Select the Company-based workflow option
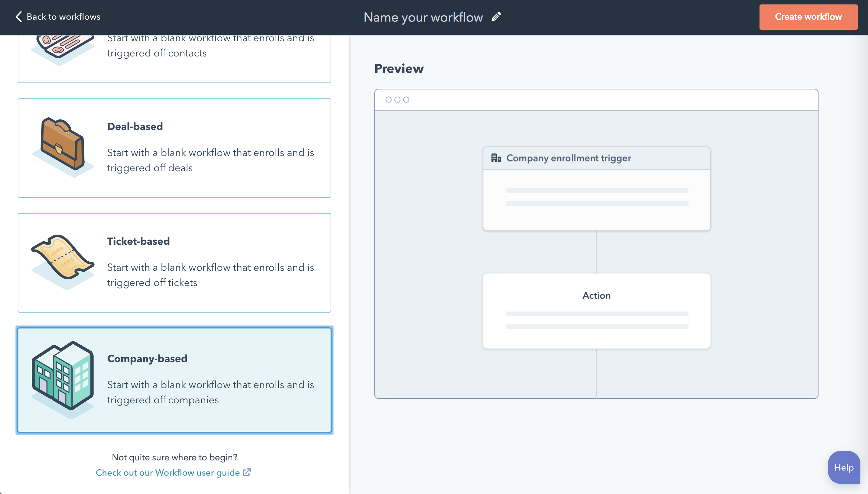Viewport: 868px width, 494px height. pyautogui.click(x=174, y=380)
